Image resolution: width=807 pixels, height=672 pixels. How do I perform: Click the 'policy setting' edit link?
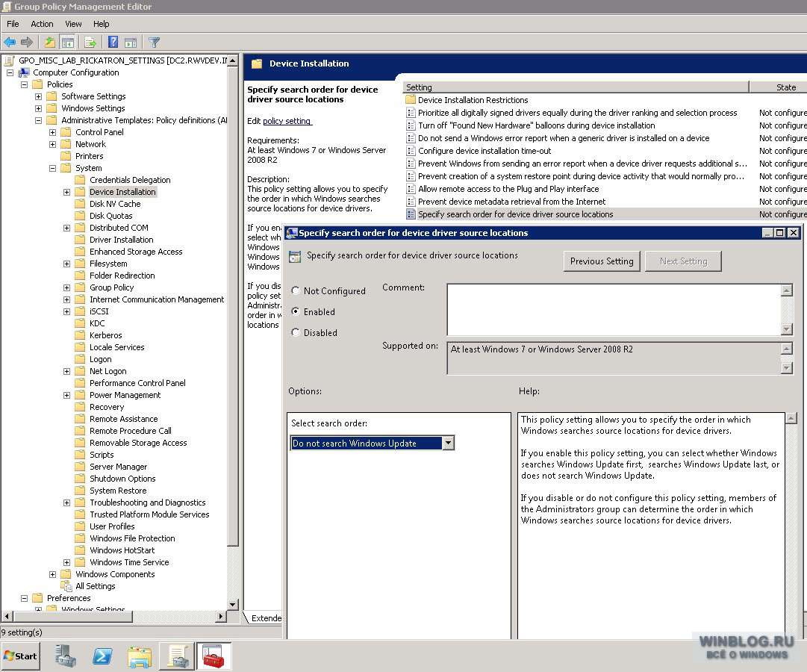[x=287, y=121]
